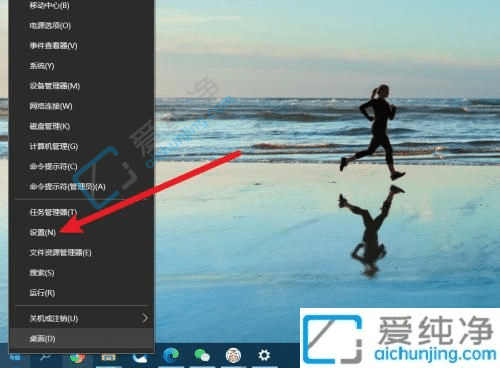500x368 pixels.
Task: Open WeChat from the taskbar
Action: click(202, 355)
